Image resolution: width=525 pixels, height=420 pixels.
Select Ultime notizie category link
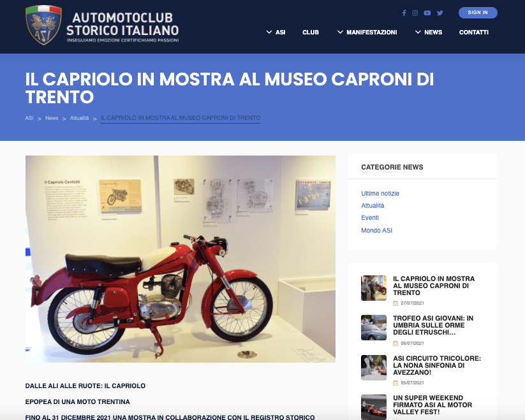(380, 193)
